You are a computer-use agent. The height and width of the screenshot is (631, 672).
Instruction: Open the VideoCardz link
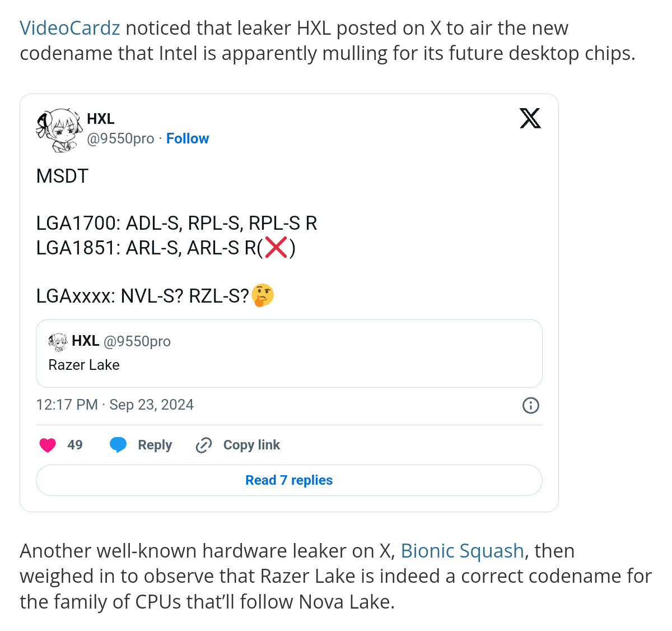click(x=70, y=28)
